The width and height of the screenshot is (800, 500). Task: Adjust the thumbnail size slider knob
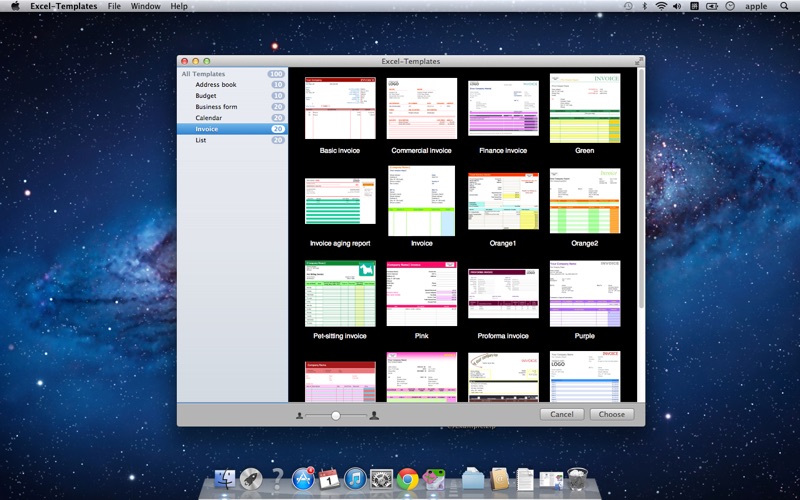tap(335, 416)
